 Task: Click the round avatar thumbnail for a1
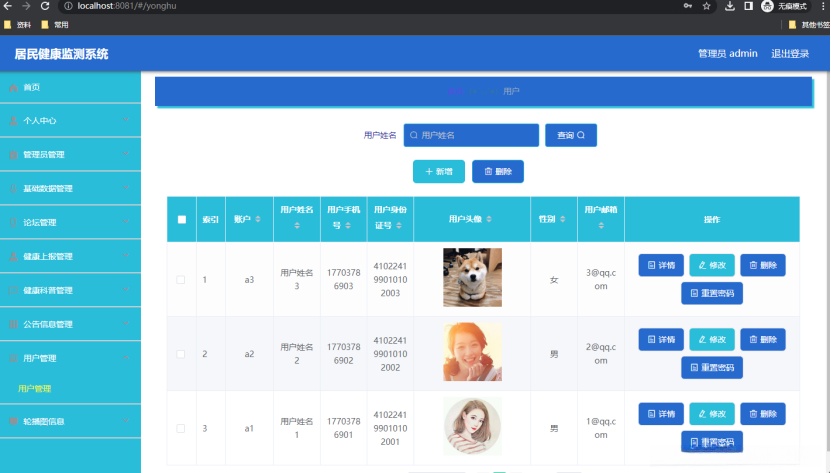pos(472,426)
